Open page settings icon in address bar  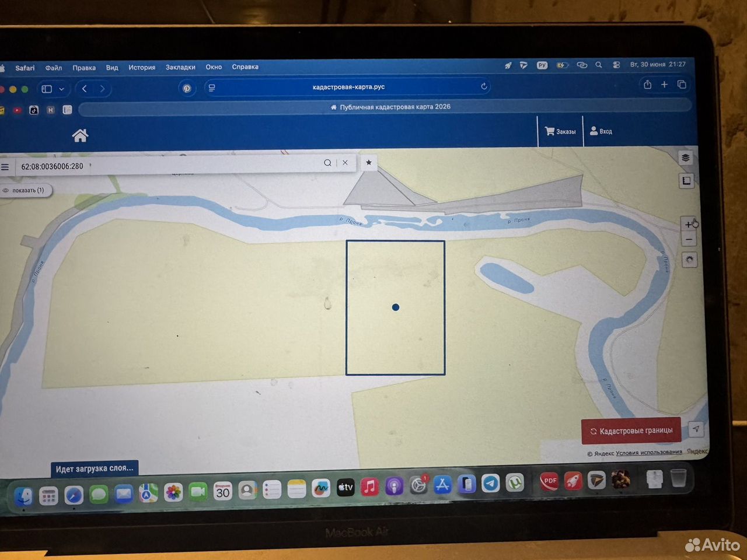(x=212, y=87)
